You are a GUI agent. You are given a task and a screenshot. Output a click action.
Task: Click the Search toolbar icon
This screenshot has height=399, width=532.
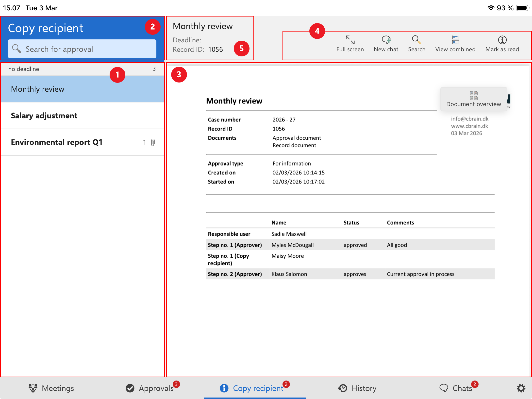pos(416,44)
